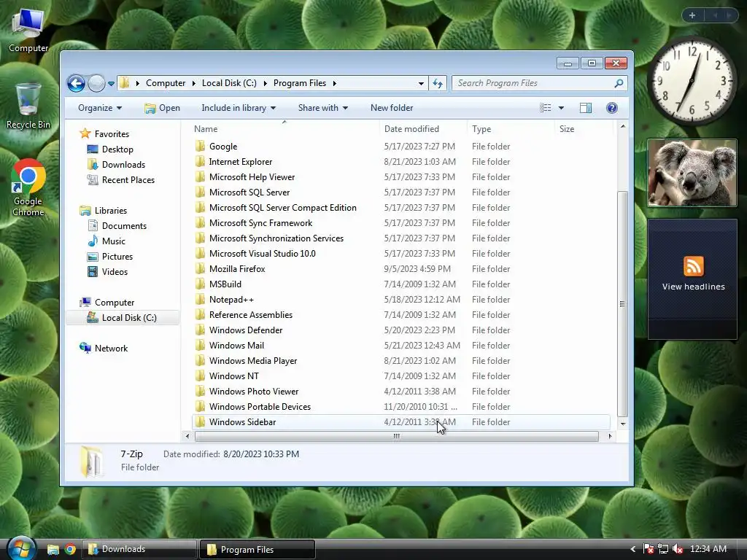Open the view options dropdown arrow
The image size is (747, 560).
pos(561,108)
